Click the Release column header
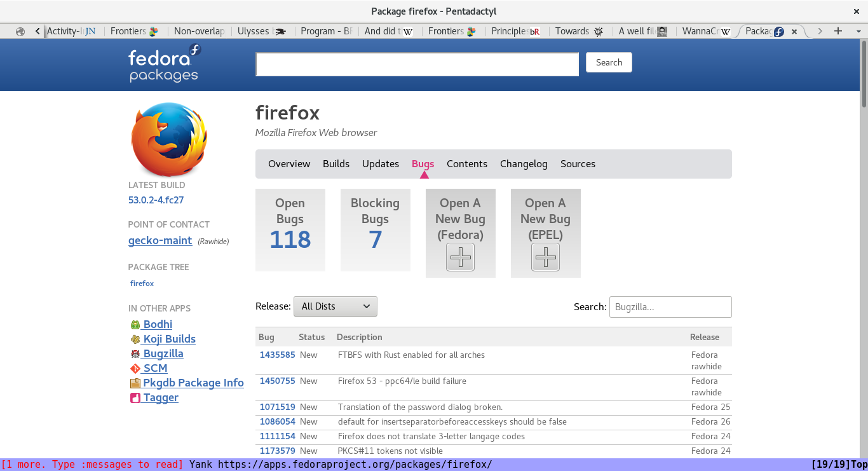Screen dimensions: 868x471 pos(705,338)
